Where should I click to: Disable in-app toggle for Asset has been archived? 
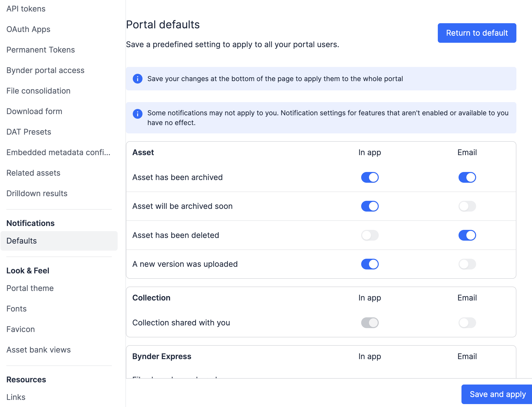click(x=370, y=177)
